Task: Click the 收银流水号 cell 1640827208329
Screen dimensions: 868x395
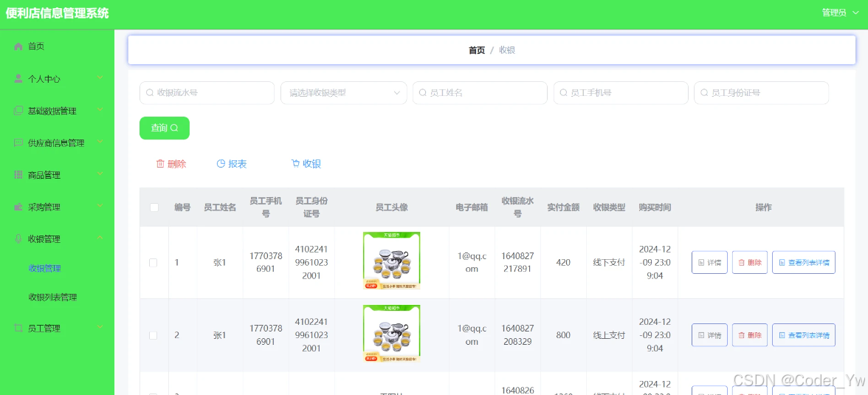Action: pyautogui.click(x=517, y=335)
